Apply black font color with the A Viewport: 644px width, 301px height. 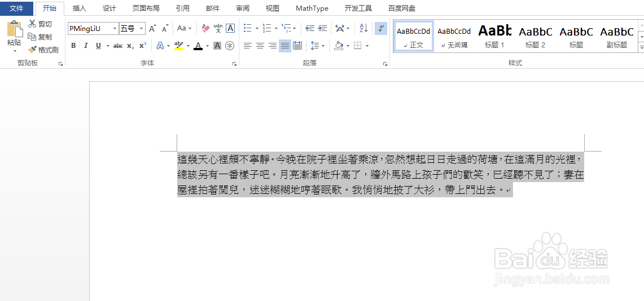[198, 46]
